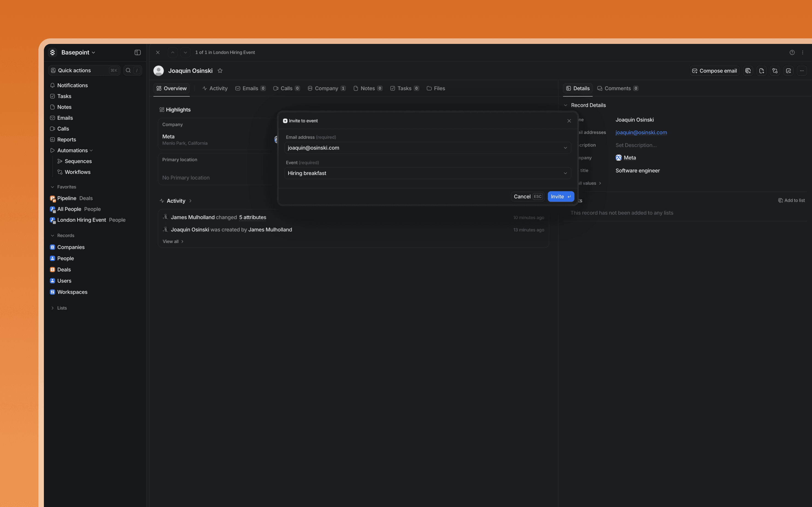Open the horizontal ellipsis more-actions button
This screenshot has height=507, width=812.
pos(802,71)
